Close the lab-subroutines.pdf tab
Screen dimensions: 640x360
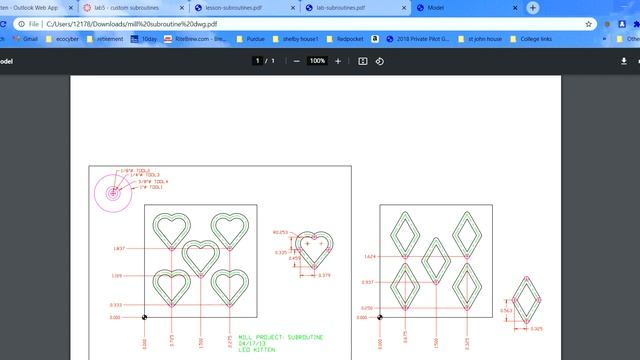(x=404, y=8)
